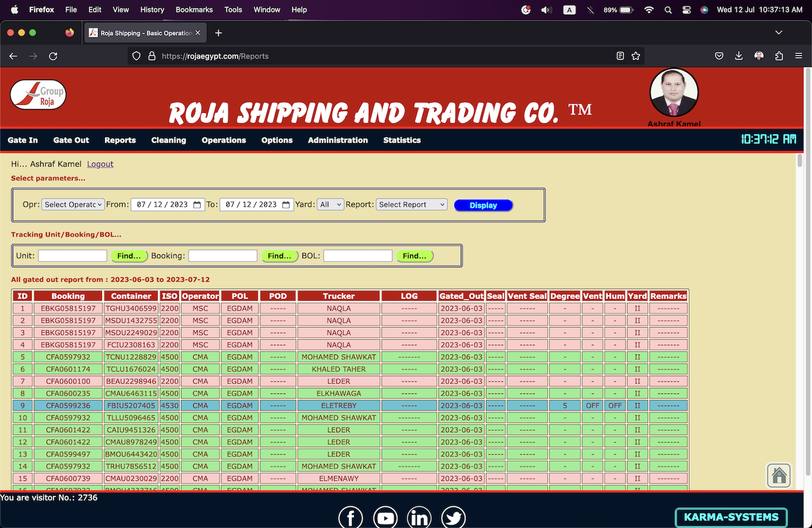Click the padlock site security icon
Screen dimensions: 812x528
(152, 56)
